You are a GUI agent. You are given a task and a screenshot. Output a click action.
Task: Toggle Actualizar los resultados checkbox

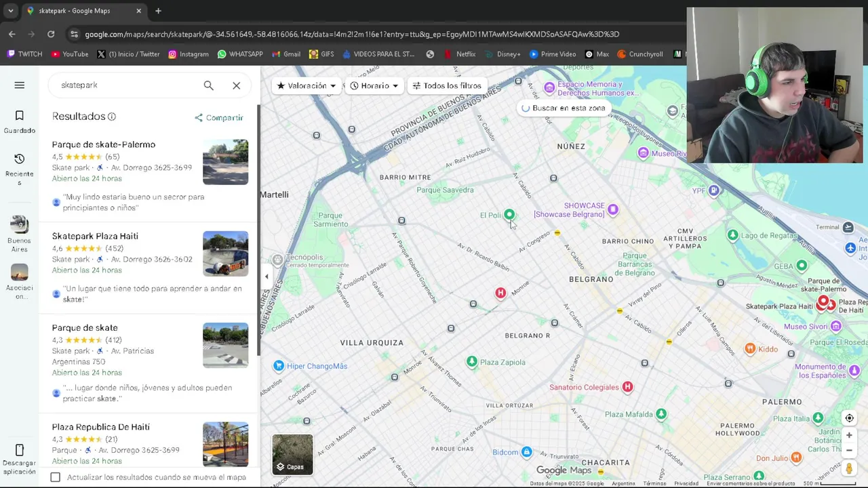tap(56, 477)
